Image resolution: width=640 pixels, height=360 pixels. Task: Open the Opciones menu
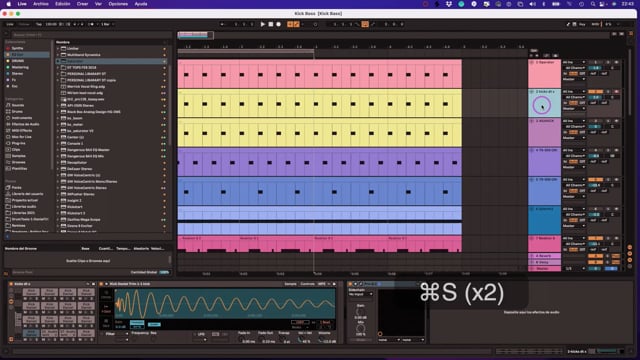pos(118,4)
